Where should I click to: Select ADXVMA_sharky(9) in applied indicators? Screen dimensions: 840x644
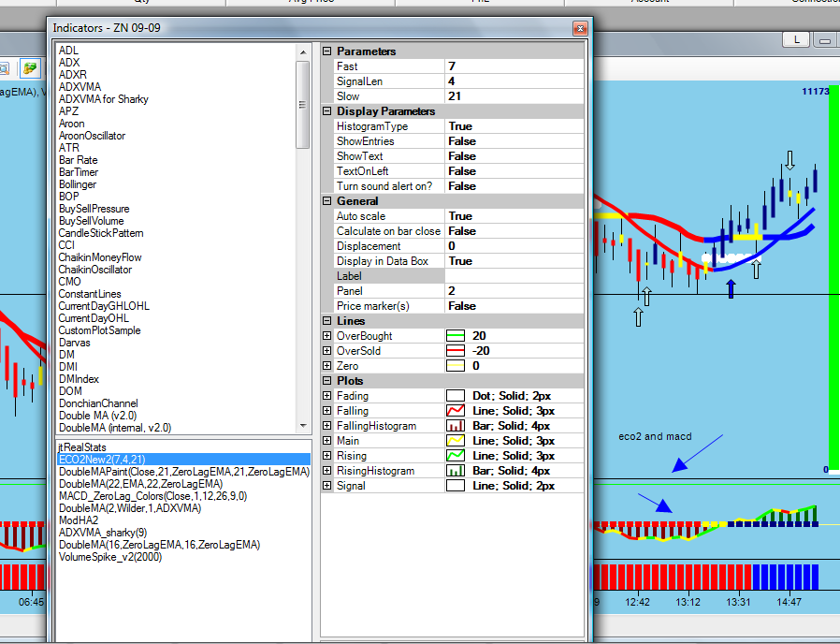pos(103,533)
